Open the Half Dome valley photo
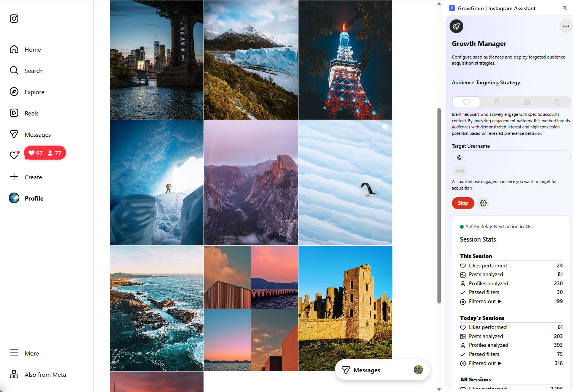Screen dimensions: 573x392 251,183
